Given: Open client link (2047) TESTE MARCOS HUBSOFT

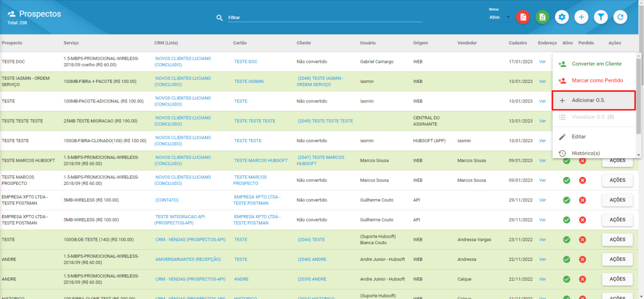Looking at the screenshot, I should pyautogui.click(x=321, y=161).
